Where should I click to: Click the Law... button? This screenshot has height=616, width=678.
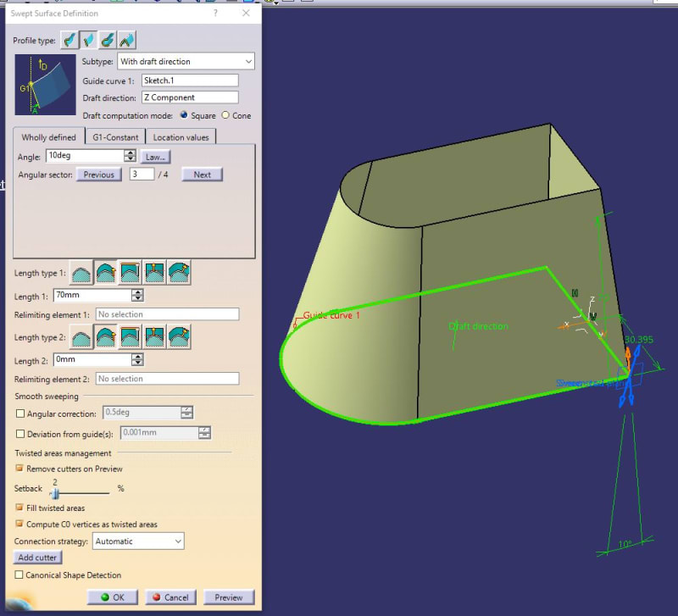pos(155,157)
